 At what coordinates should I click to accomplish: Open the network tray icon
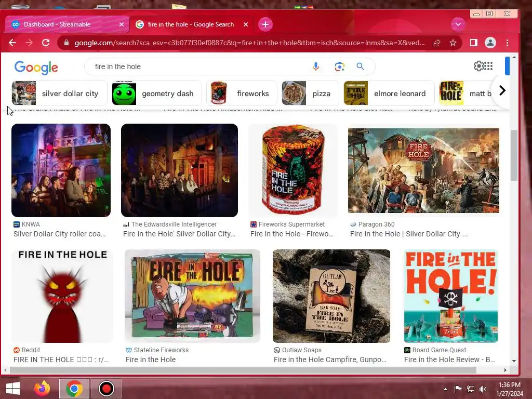[471, 389]
